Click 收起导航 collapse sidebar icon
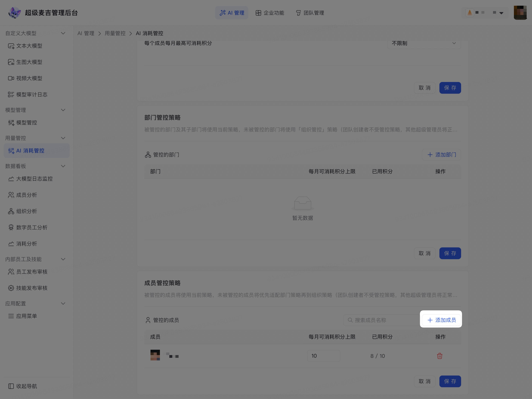 coord(11,386)
